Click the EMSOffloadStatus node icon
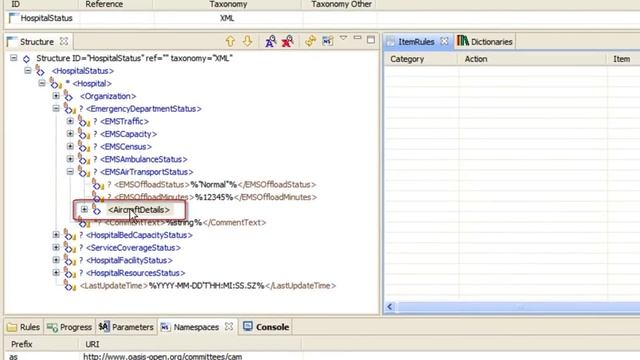 (x=98, y=184)
